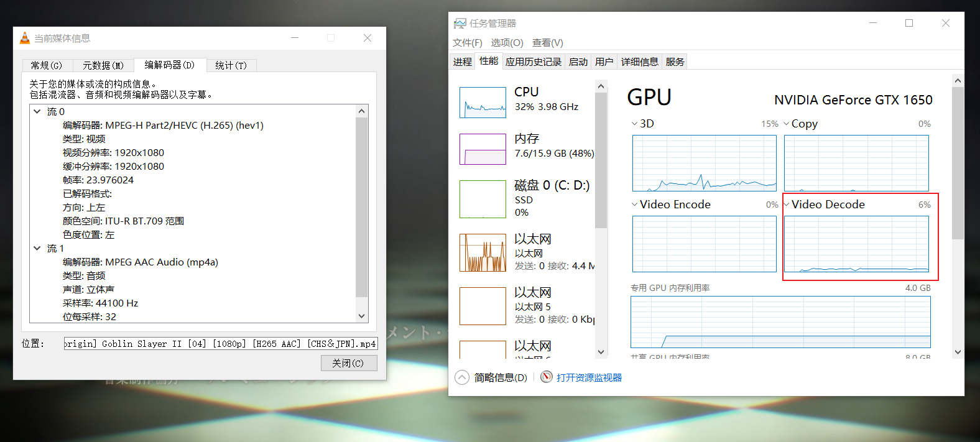Select the 类型: 视频 row
This screenshot has width=980, height=442.
coord(84,139)
